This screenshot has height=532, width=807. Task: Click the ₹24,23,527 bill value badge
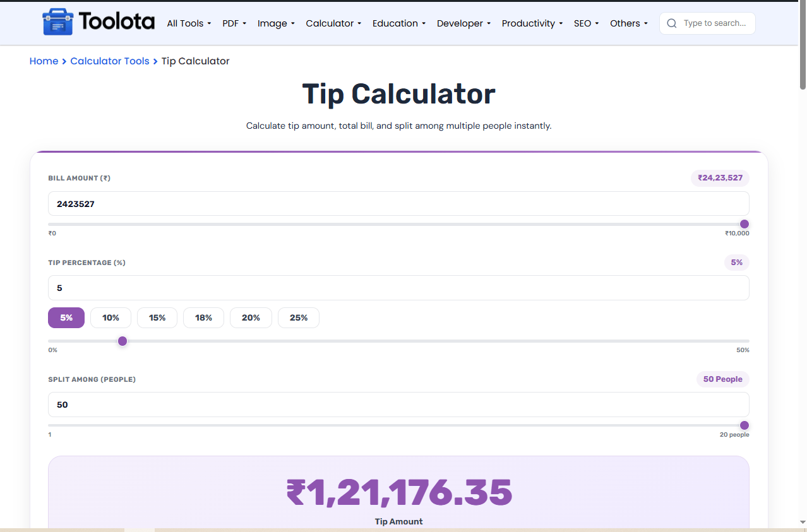coord(720,178)
